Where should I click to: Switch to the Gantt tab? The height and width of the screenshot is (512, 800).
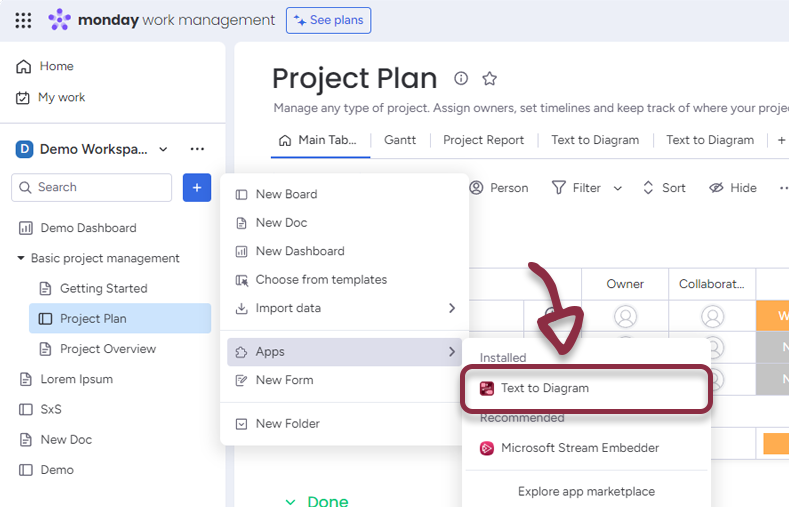pyautogui.click(x=400, y=140)
